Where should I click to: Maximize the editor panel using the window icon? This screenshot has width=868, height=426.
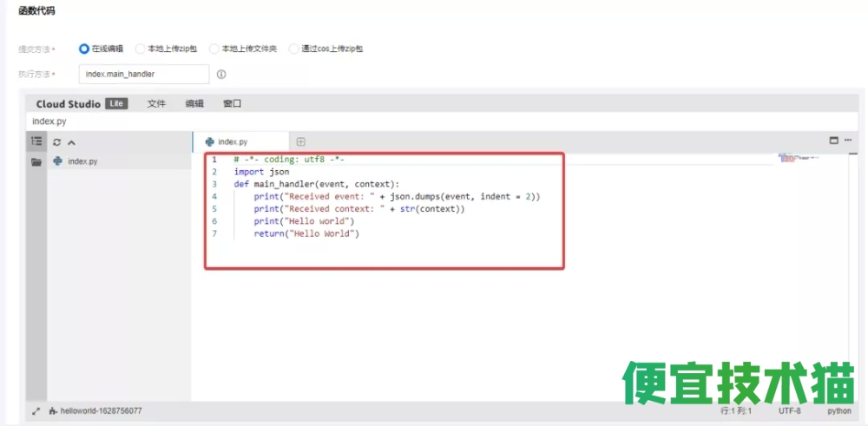(834, 141)
